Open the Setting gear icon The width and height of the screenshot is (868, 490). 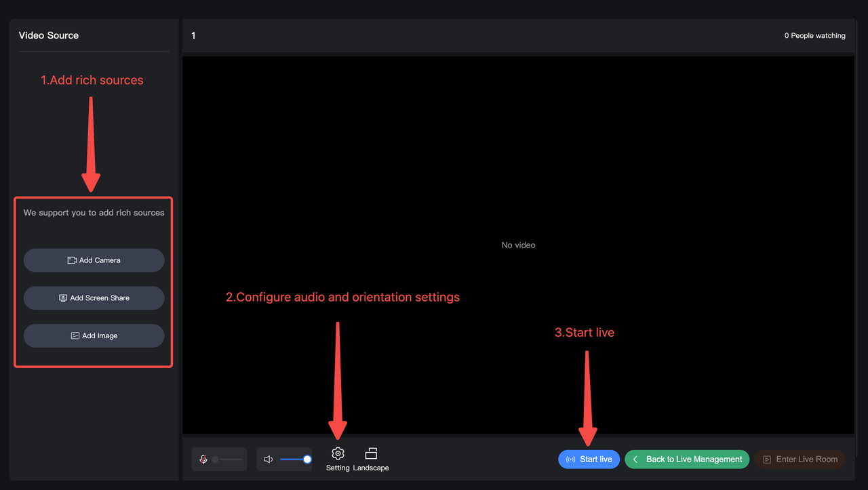click(x=338, y=453)
